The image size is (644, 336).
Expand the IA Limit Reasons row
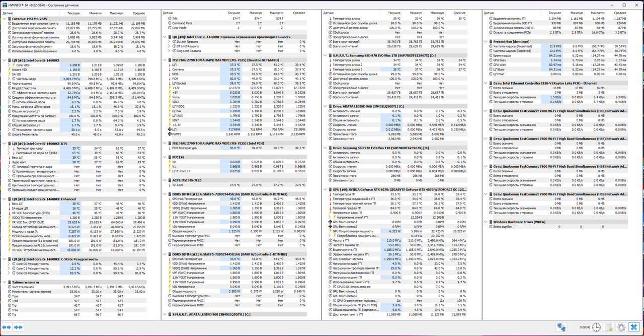pos(169,42)
